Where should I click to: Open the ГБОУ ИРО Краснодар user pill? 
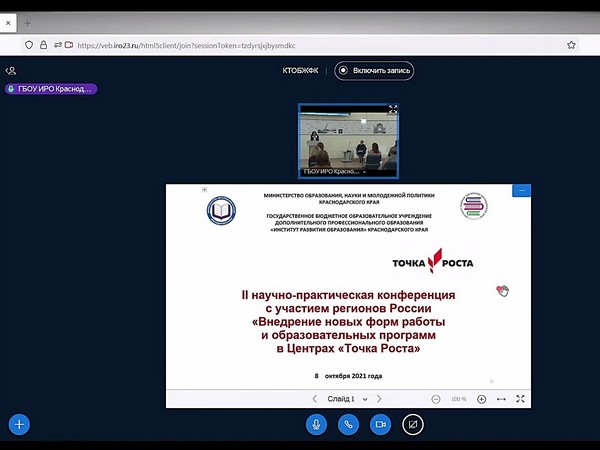click(51, 89)
